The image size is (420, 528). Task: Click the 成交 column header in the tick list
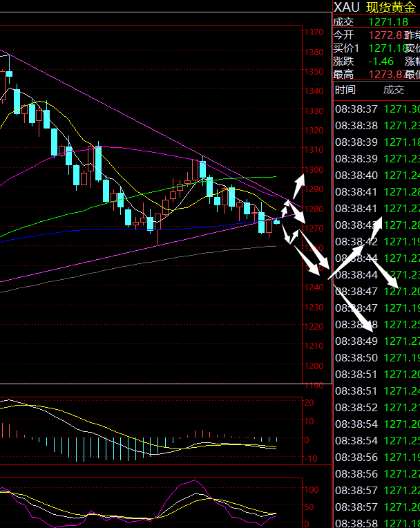[x=394, y=90]
